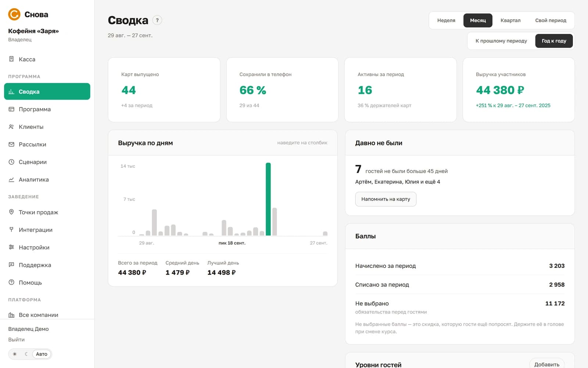Click the Помощь question icon in sidebar
This screenshot has width=588, height=368.
coord(11,283)
